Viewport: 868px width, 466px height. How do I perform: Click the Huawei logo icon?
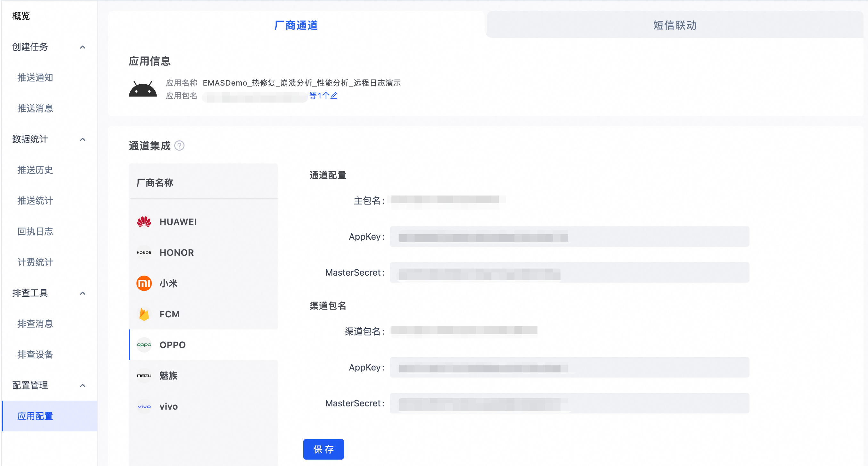(144, 221)
